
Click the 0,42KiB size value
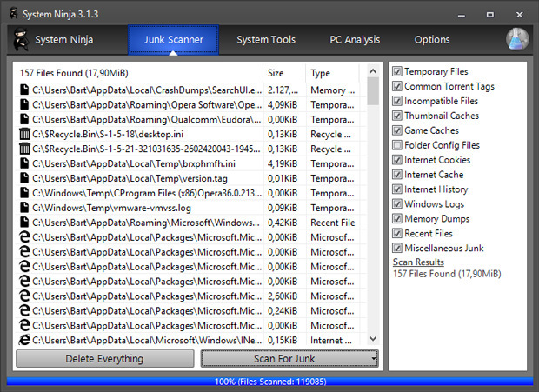(283, 223)
